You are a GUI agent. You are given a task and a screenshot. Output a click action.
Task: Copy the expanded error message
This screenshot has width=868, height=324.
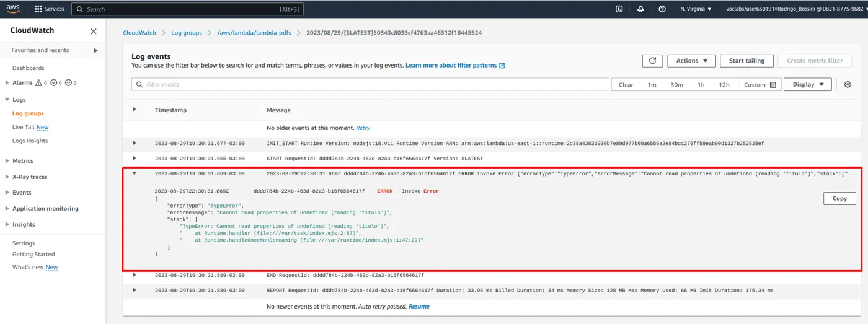point(839,198)
